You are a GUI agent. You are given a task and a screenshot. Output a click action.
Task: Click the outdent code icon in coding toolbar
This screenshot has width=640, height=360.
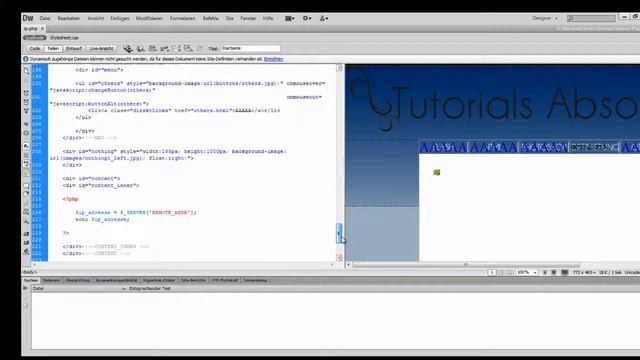click(x=26, y=243)
